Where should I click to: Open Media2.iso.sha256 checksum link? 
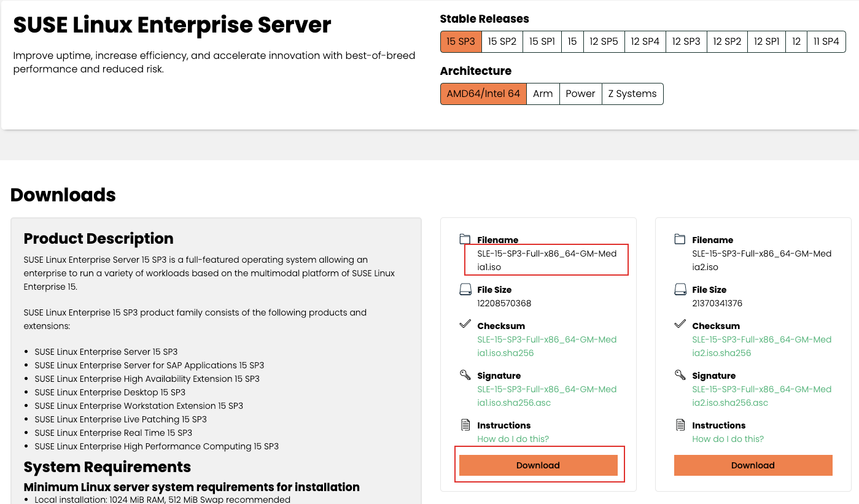pyautogui.click(x=761, y=346)
